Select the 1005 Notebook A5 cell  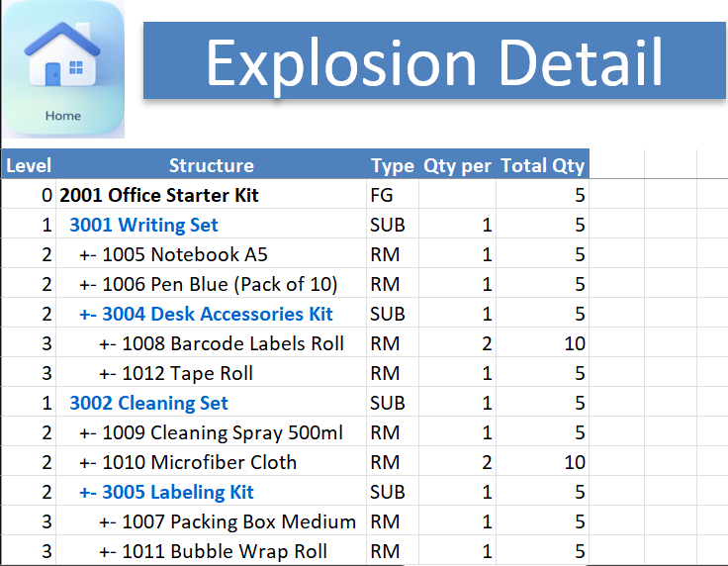[x=173, y=254]
